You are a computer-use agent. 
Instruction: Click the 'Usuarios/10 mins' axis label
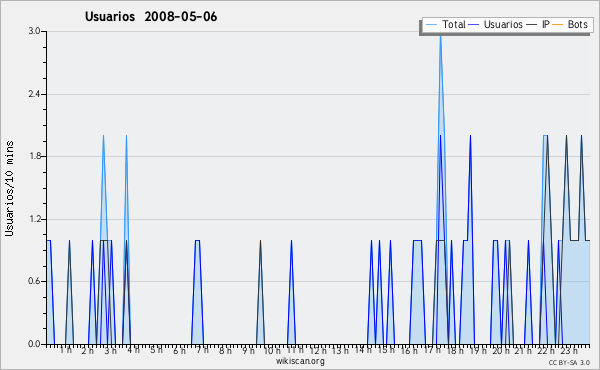coord(9,188)
